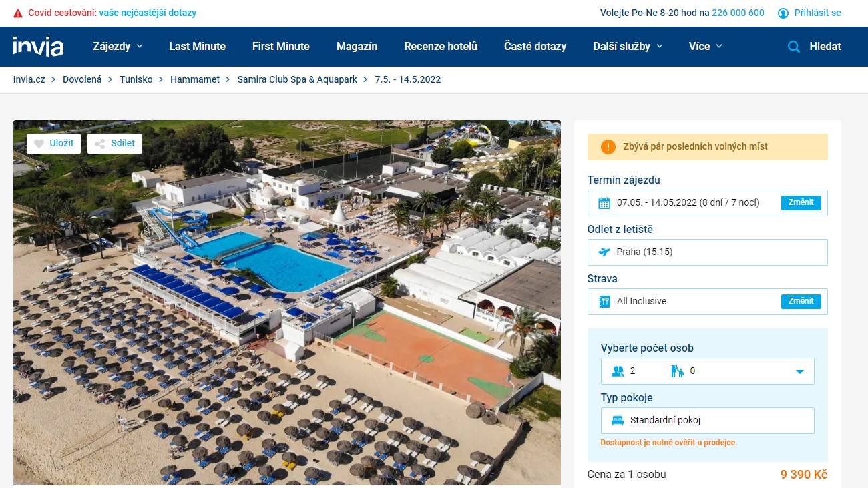Viewport: 868px width, 488px height.
Task: Click the bed icon in room type
Action: coord(618,421)
